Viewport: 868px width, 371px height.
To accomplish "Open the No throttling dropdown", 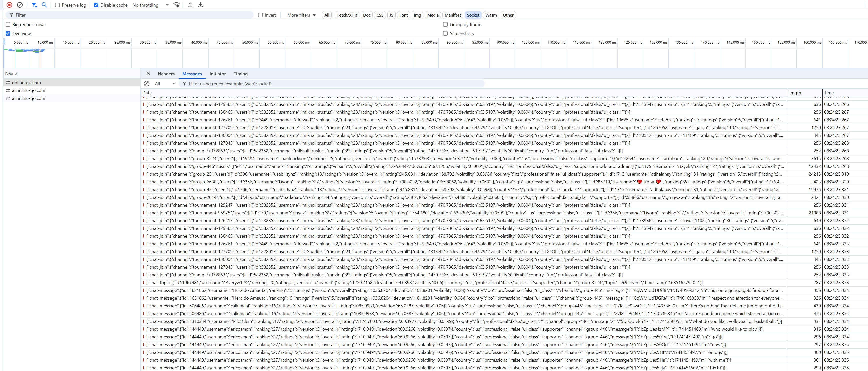I will pyautogui.click(x=150, y=5).
